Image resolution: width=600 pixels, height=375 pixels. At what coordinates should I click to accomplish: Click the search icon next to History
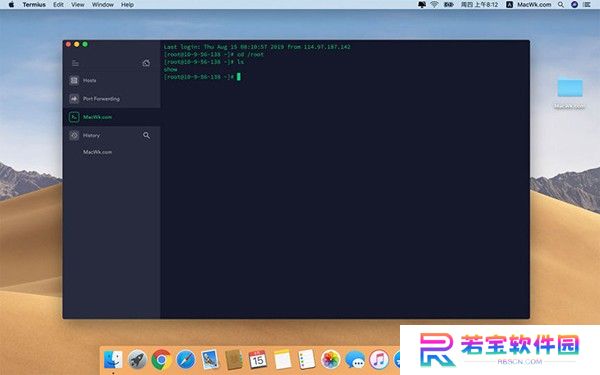click(x=146, y=135)
